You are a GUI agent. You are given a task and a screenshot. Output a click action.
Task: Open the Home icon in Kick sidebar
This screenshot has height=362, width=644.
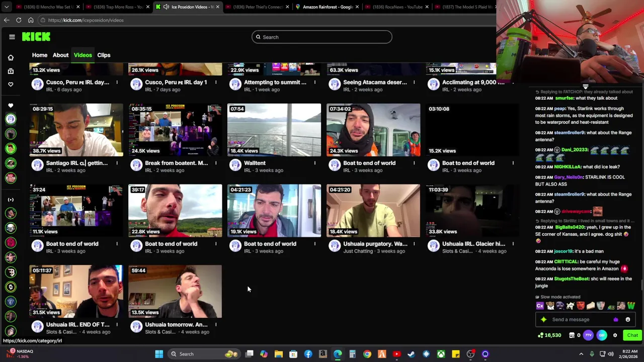[x=11, y=58]
